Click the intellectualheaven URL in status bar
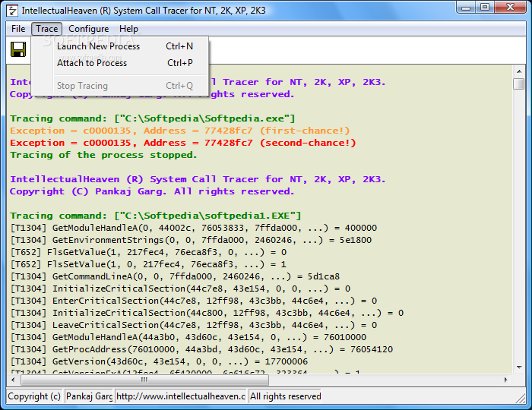Screen dimensions: 532x410 (x=181, y=396)
